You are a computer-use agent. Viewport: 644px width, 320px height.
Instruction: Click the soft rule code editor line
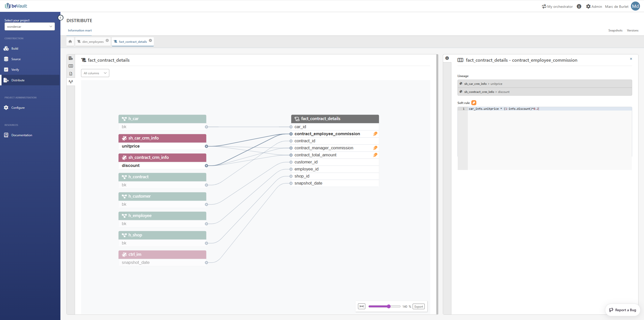[504, 109]
